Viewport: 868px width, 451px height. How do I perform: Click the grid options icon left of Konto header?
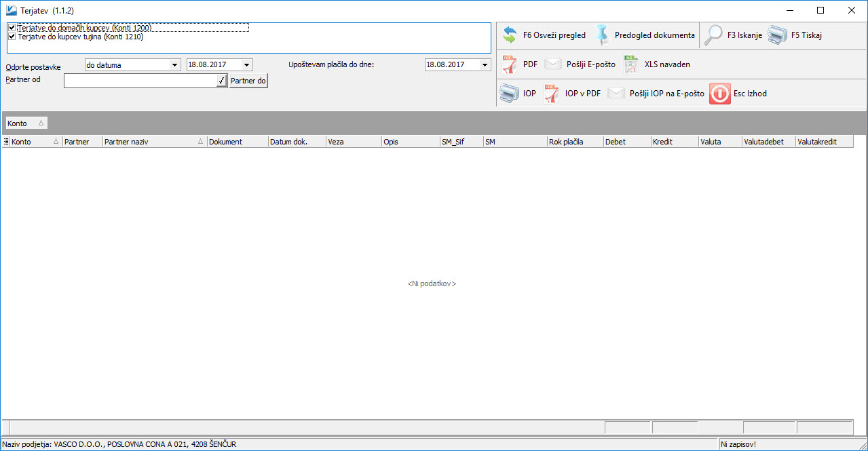click(6, 142)
